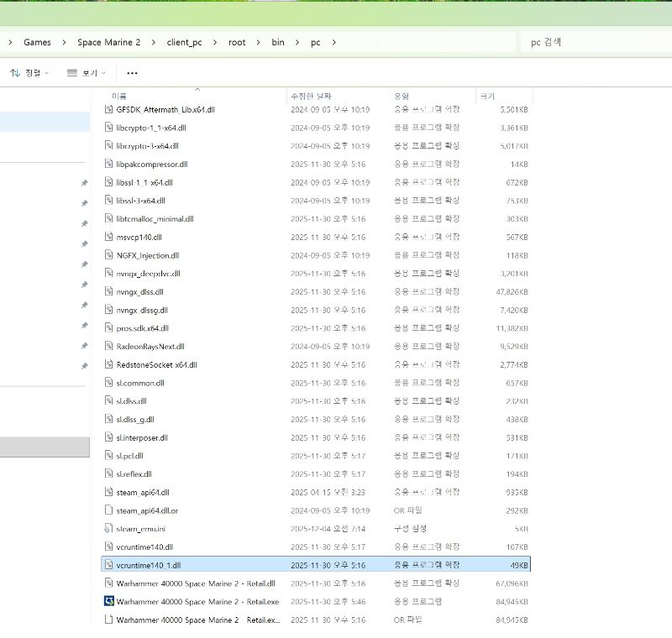
Task: Click the Warhammer 40000 Retail.exe application icon
Action: click(x=108, y=601)
